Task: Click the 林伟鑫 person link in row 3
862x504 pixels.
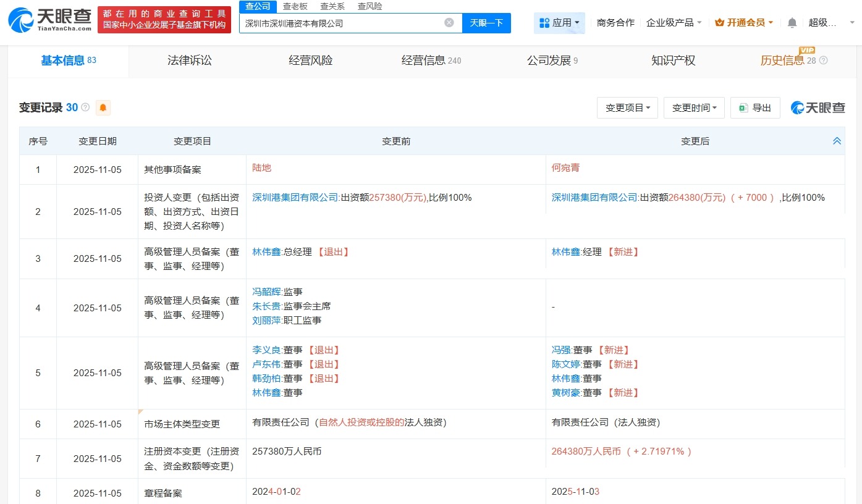Action: (266, 252)
